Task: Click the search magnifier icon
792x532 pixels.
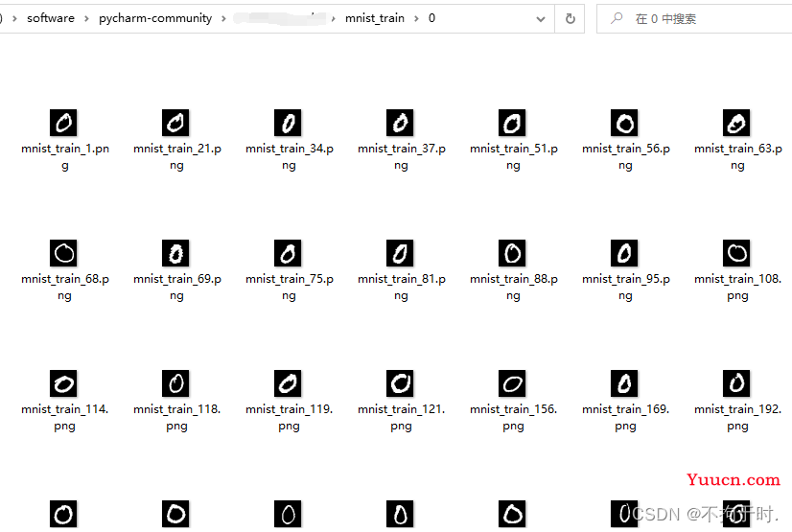Action: [617, 18]
